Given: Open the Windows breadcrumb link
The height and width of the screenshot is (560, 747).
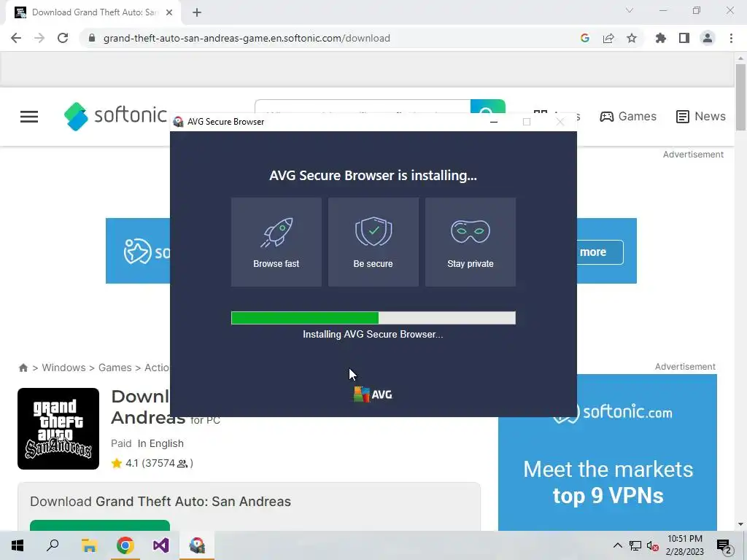Looking at the screenshot, I should [x=64, y=367].
